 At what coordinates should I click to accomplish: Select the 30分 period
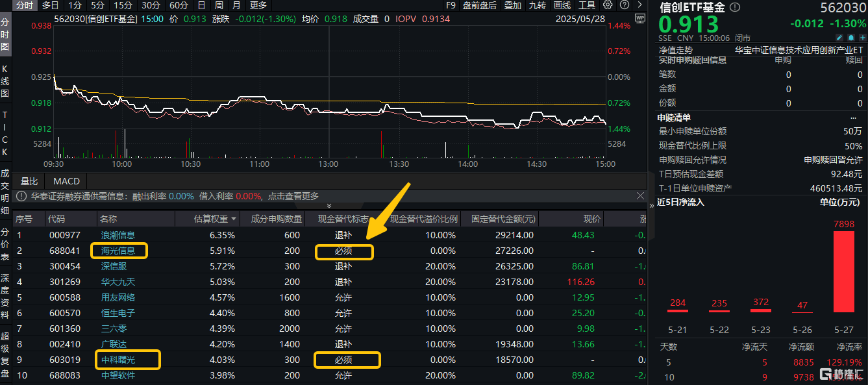(x=151, y=5)
